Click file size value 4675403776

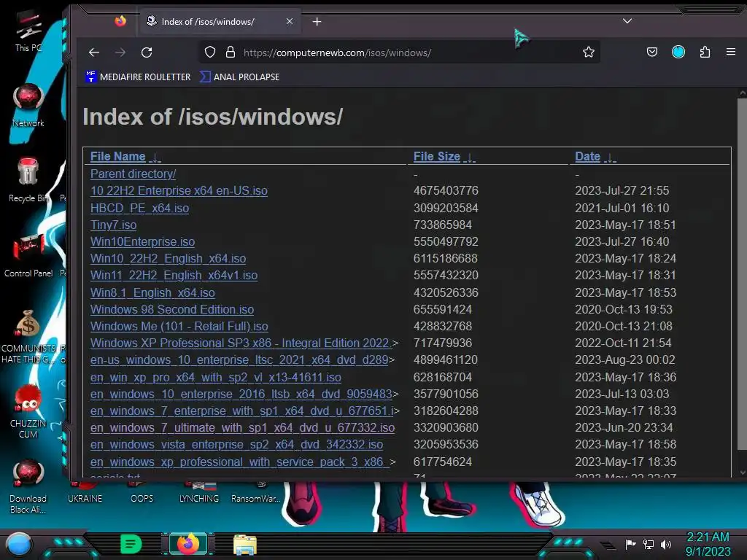446,190
